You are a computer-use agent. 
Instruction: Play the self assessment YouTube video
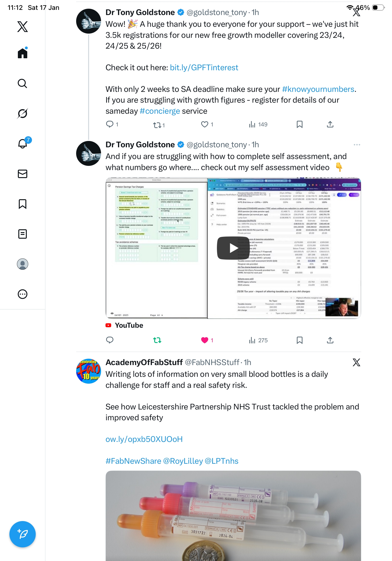[233, 248]
